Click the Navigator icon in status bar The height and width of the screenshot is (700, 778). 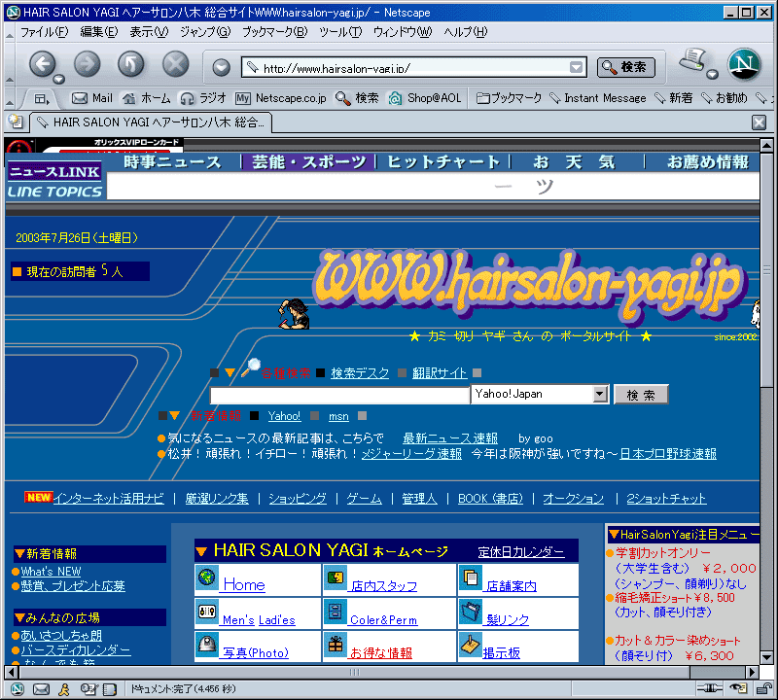pos(18,688)
